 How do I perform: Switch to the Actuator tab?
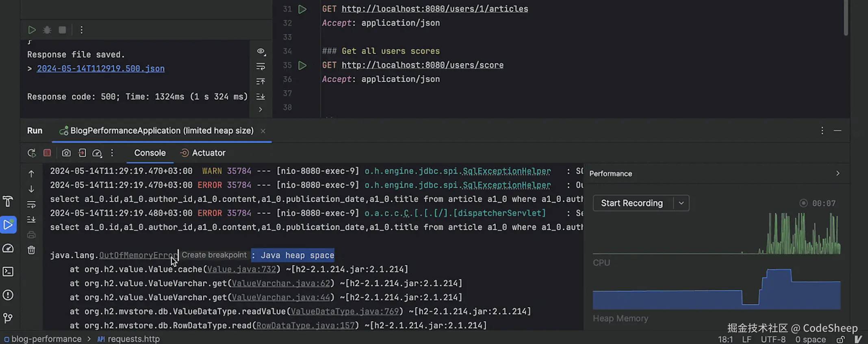203,153
